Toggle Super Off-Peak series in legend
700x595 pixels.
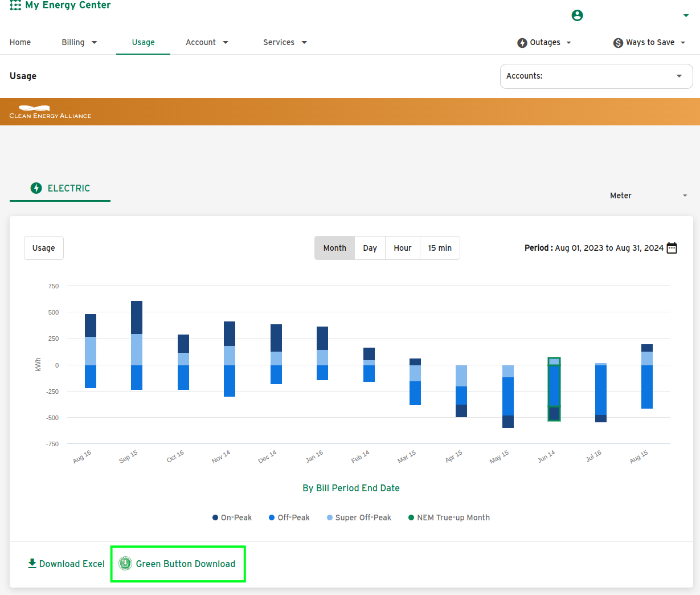(359, 517)
